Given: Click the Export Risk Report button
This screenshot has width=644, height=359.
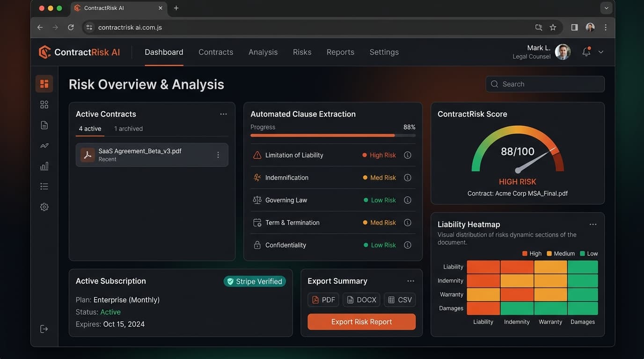Looking at the screenshot, I should [x=361, y=322].
